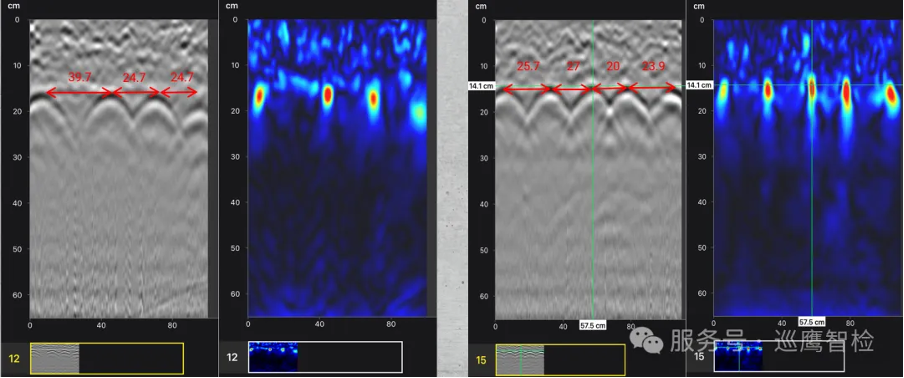Click the white scan number 12 label
This screenshot has width=904, height=378.
coord(232,357)
